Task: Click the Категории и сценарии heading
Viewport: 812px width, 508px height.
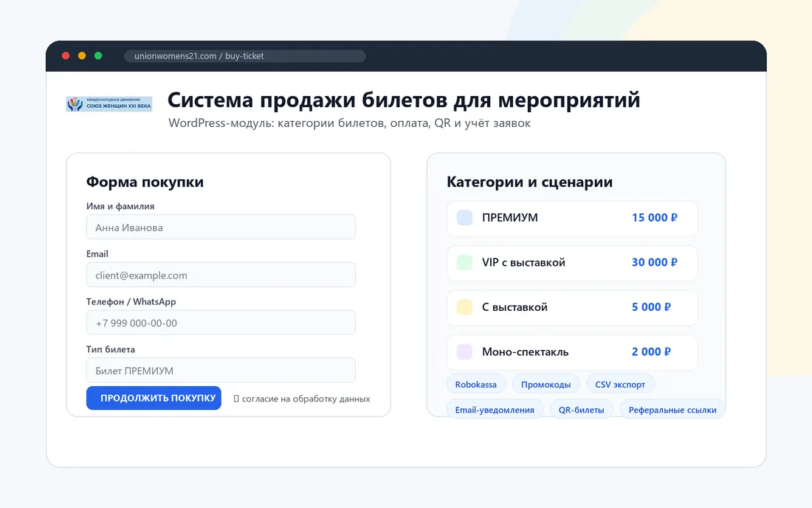Action: [x=530, y=182]
